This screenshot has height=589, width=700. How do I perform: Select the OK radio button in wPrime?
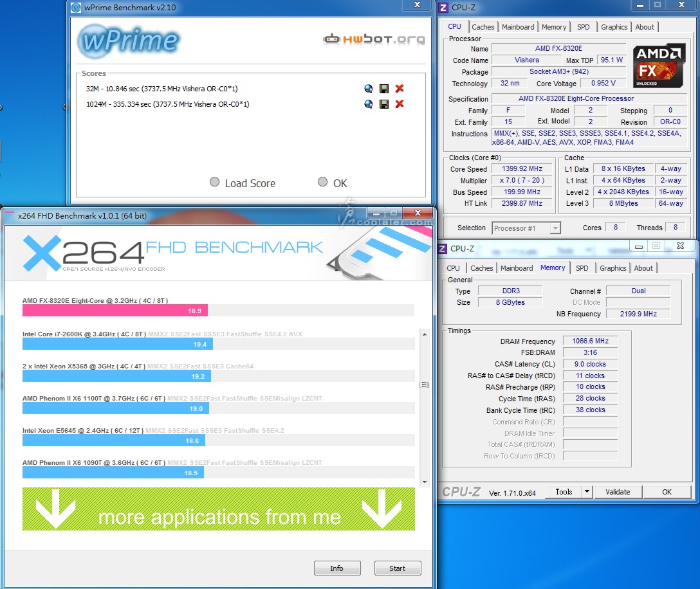pyautogui.click(x=323, y=183)
